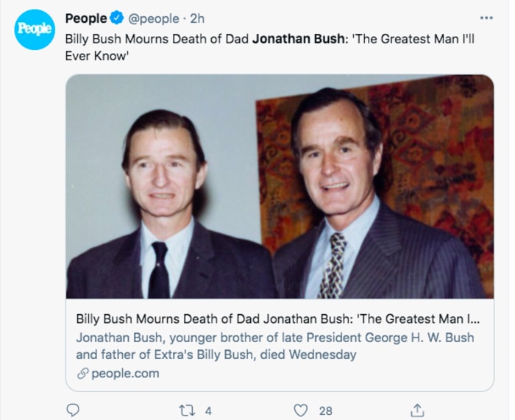Open the tweet's 2h timestamp
Image resolution: width=515 pixels, height=420 pixels.
(197, 18)
